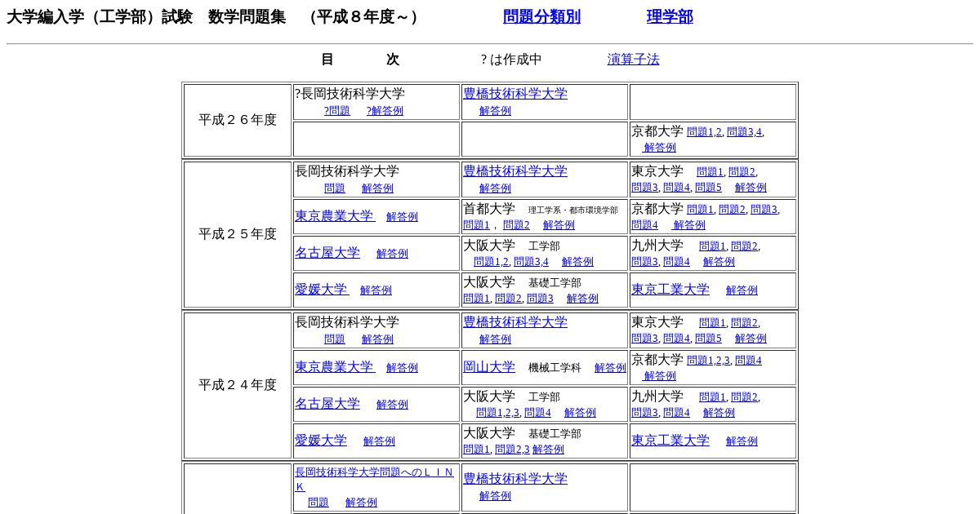
Task: Open 解答例 next to 平成２５年度 東京農業大学
Action: pos(402,217)
